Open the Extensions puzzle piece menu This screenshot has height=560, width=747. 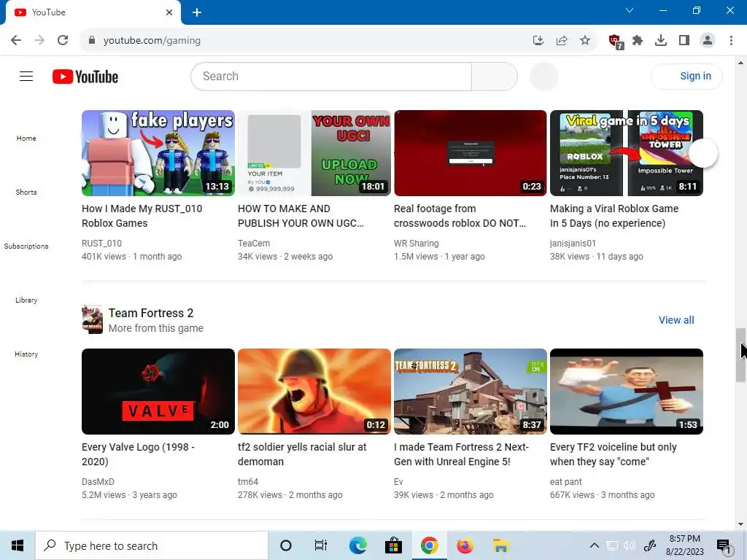pyautogui.click(x=638, y=41)
